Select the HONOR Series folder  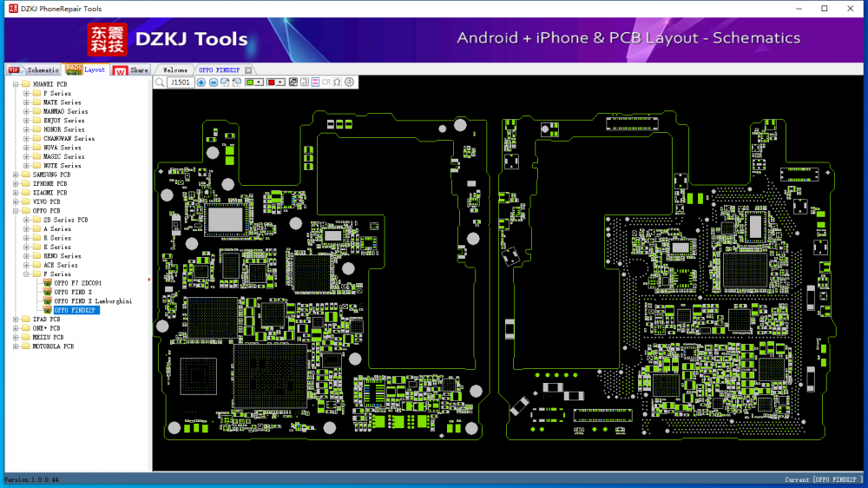point(63,129)
